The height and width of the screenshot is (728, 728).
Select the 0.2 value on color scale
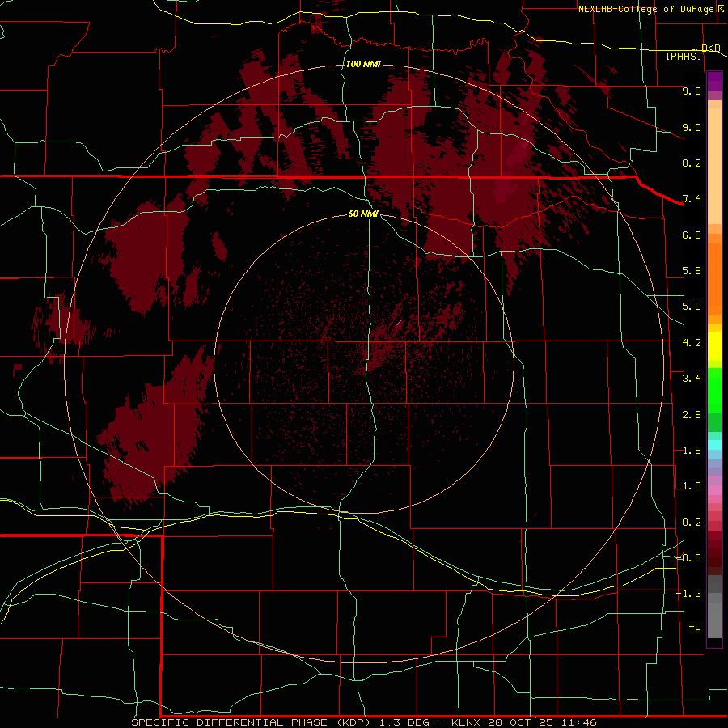pyautogui.click(x=692, y=523)
